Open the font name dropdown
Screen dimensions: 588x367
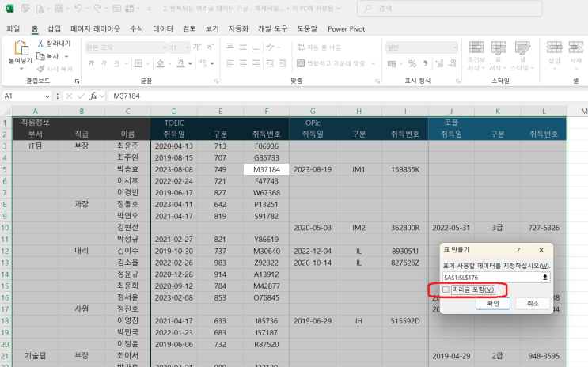pyautogui.click(x=165, y=47)
